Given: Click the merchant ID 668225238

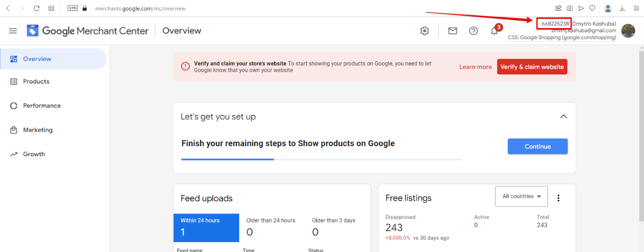Looking at the screenshot, I should pyautogui.click(x=555, y=23).
